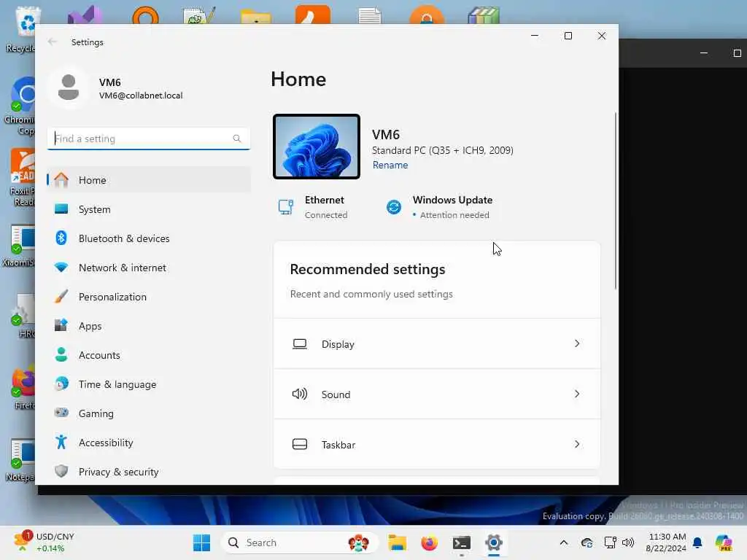This screenshot has height=560, width=747.
Task: Switch to Terminal on the taskbar
Action: (x=462, y=542)
